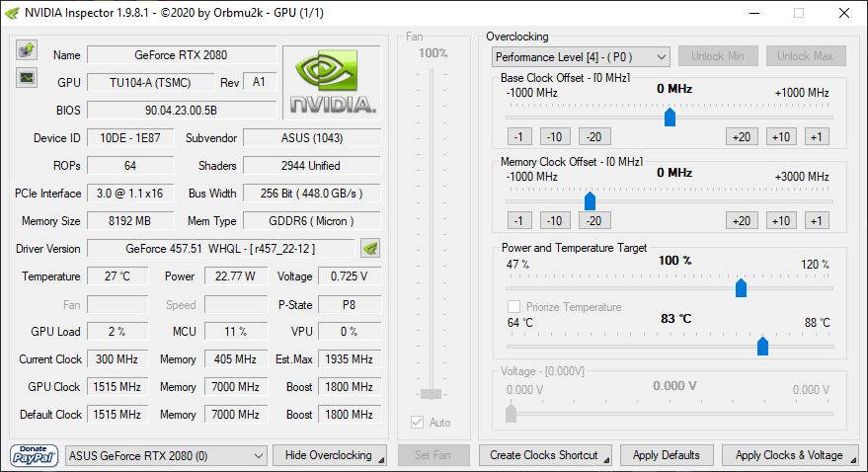Click Hide Overclocking button
The image size is (868, 472).
[x=330, y=455]
